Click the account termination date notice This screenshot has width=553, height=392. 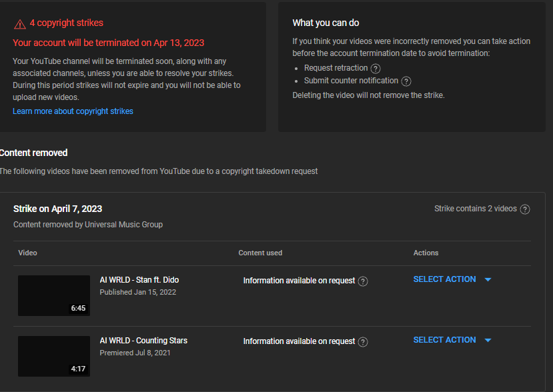tap(109, 43)
